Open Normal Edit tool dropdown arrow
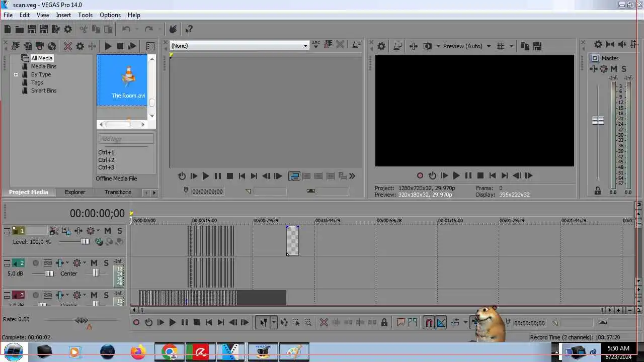This screenshot has width=644, height=362. [274, 323]
